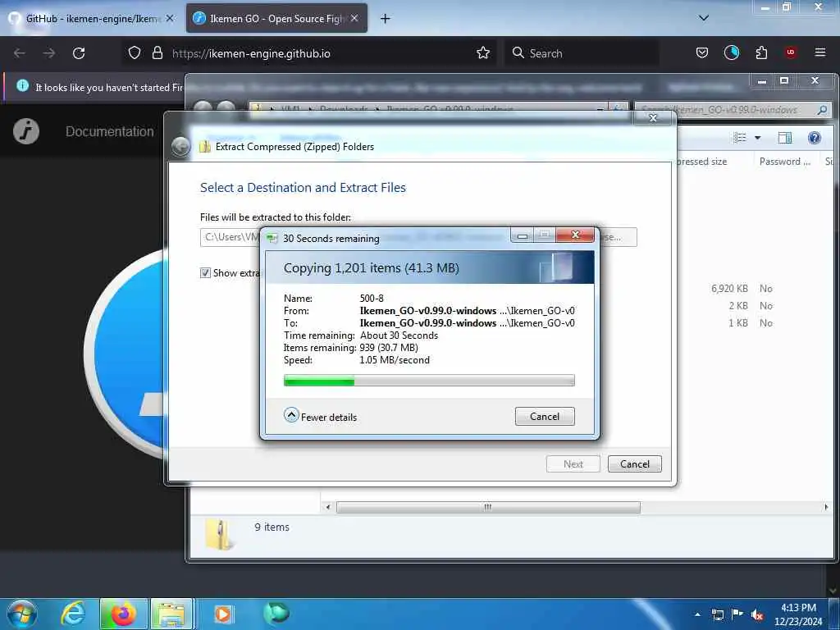
Task: List all tabs with the chevron
Action: pyautogui.click(x=703, y=18)
